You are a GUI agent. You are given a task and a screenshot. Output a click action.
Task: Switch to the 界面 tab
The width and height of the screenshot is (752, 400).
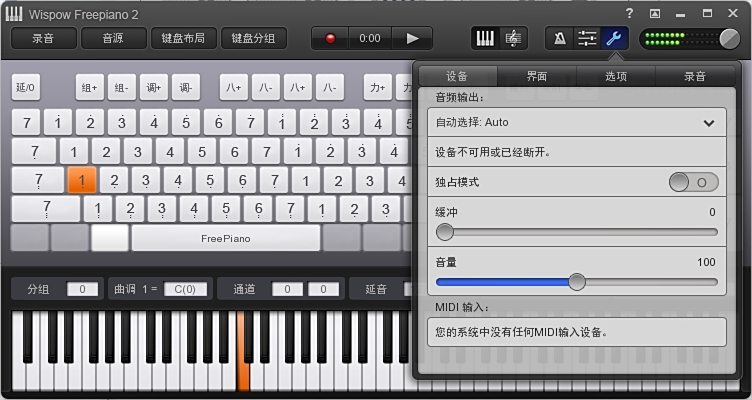coord(537,76)
